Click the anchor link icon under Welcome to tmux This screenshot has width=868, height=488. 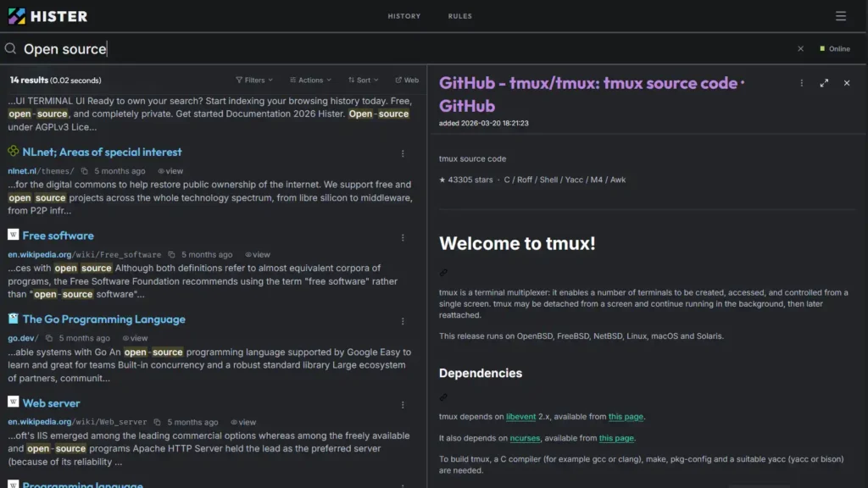pyautogui.click(x=443, y=272)
